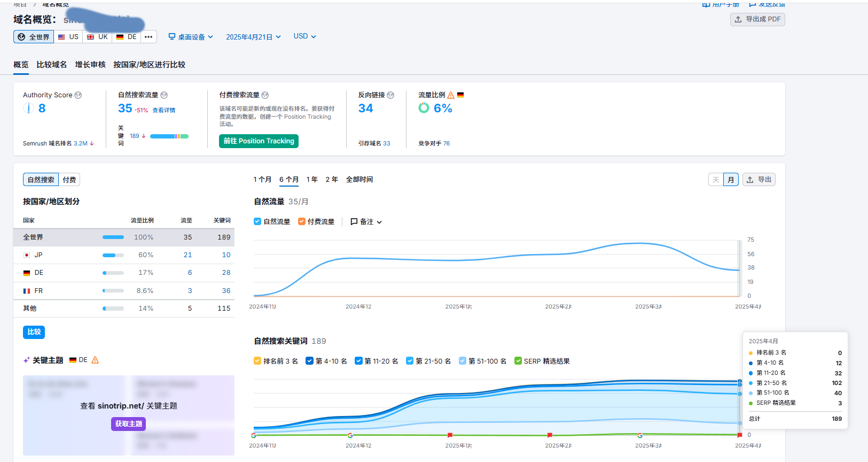
Task: Open the more countries ellipsis button
Action: [148, 37]
